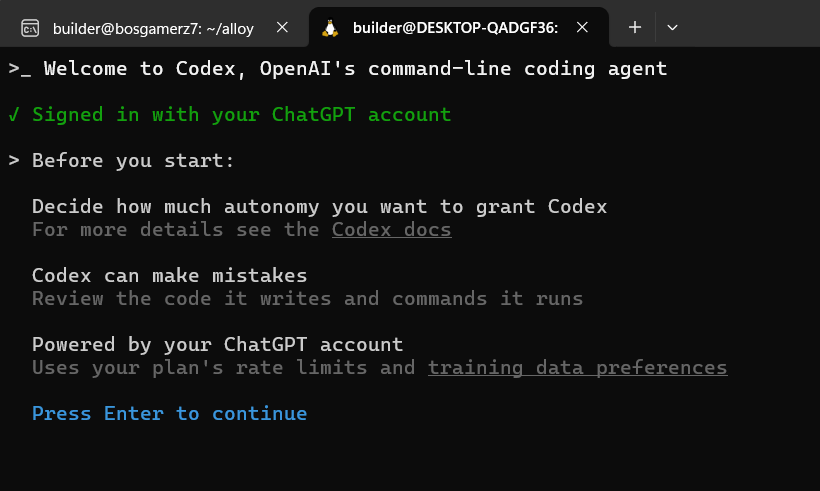
Task: Click the >_ Codex prompt symbol
Action: coord(20,69)
